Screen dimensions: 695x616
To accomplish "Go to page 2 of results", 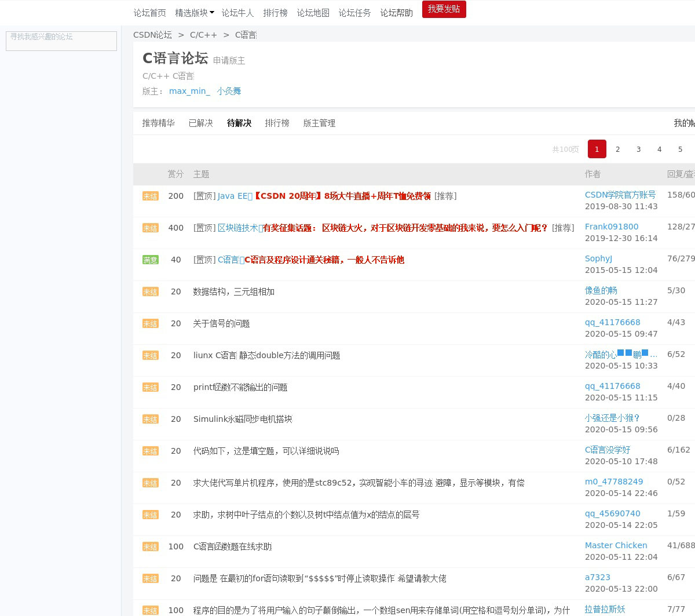I will (617, 149).
